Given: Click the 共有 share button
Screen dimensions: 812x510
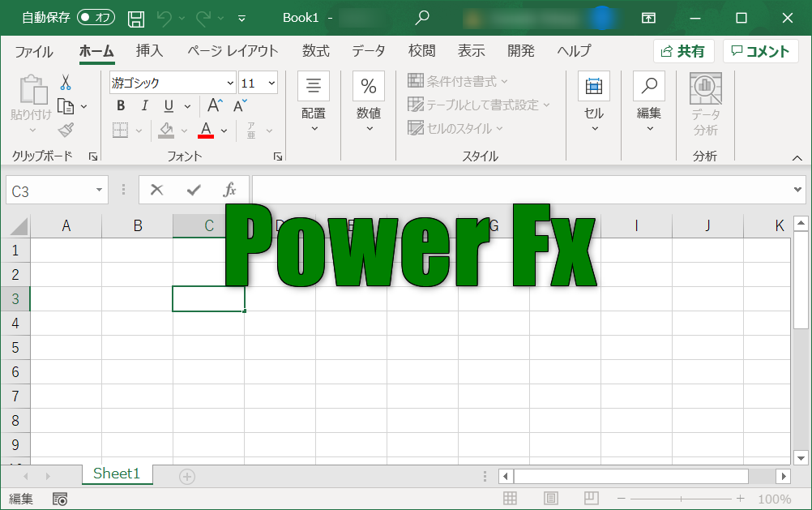Looking at the screenshot, I should click(682, 51).
